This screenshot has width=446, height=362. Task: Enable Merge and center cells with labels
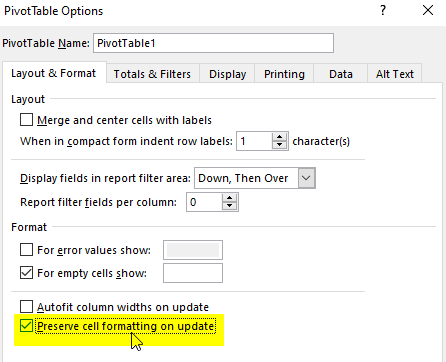(x=26, y=120)
